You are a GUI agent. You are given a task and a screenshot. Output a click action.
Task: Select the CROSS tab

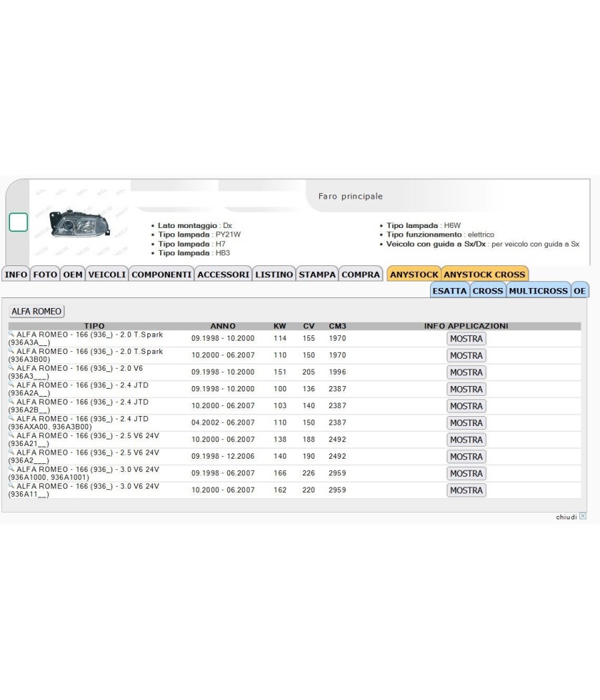[x=487, y=291]
